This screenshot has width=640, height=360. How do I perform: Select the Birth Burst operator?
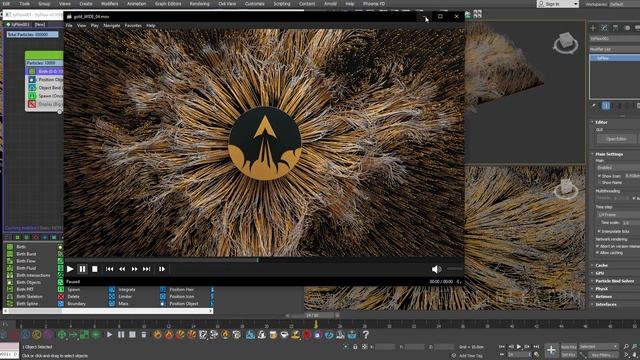click(x=26, y=254)
